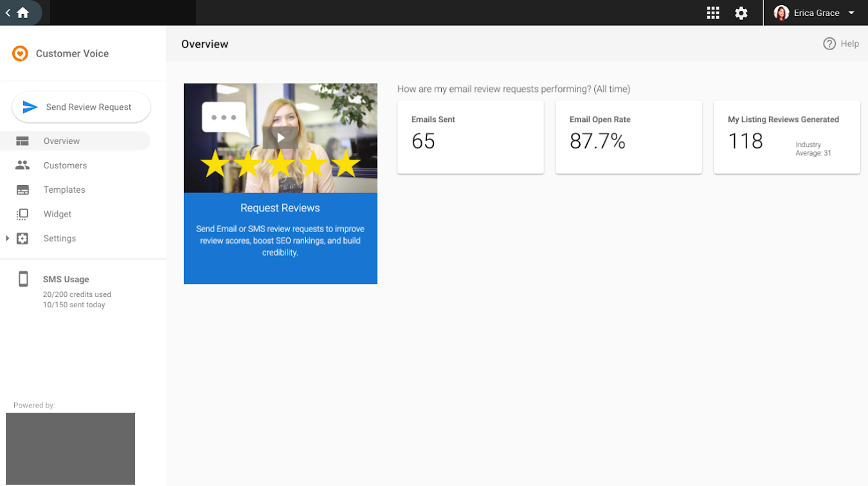The image size is (868, 486).
Task: Click the Customer Voice title text
Action: pos(72,53)
